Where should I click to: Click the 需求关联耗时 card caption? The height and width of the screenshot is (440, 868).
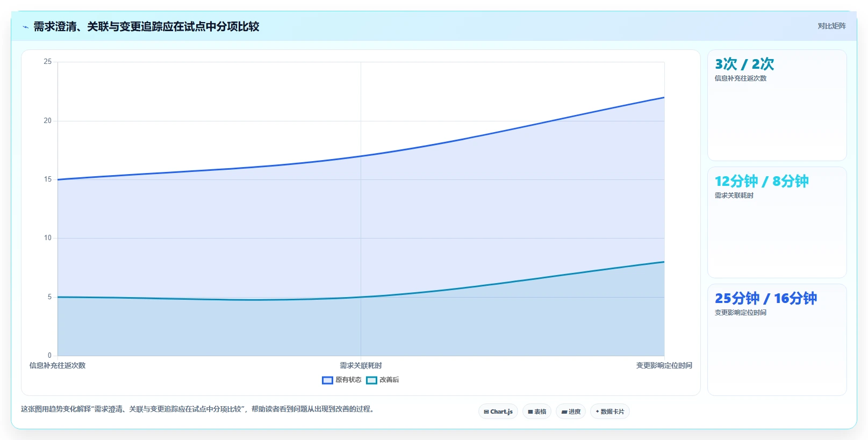(x=734, y=196)
